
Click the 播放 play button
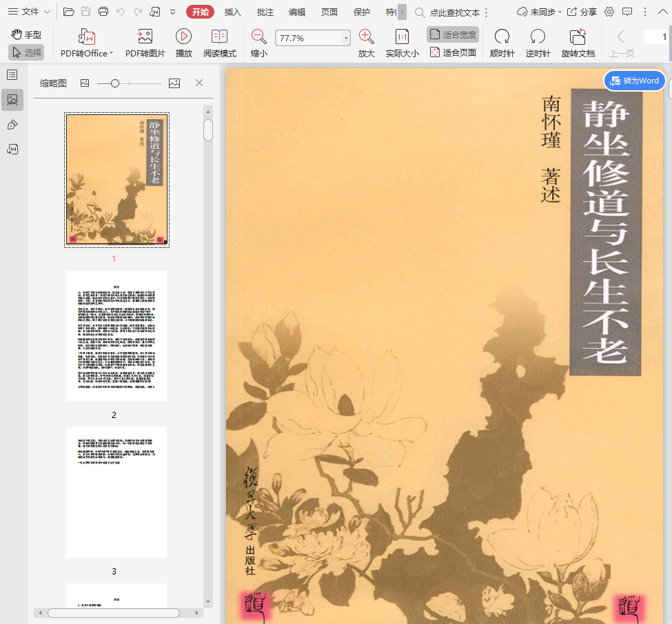click(x=183, y=43)
